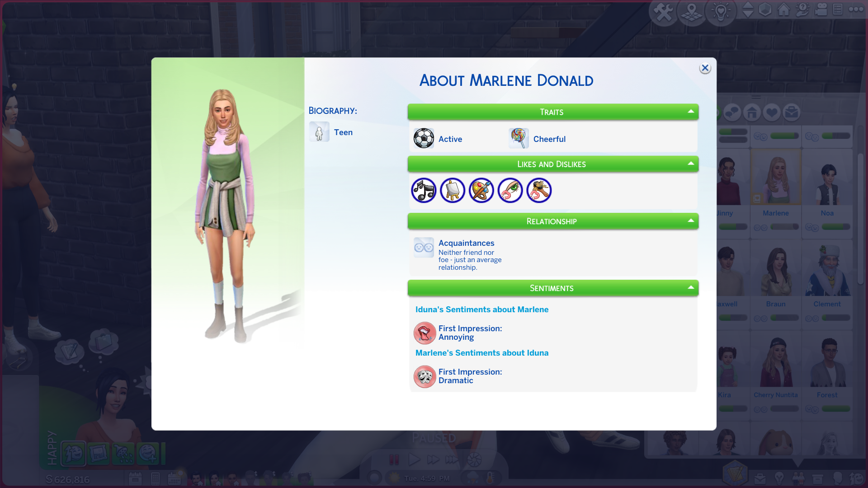868x488 pixels.
Task: Collapse the Relationship section
Action: [x=691, y=221]
